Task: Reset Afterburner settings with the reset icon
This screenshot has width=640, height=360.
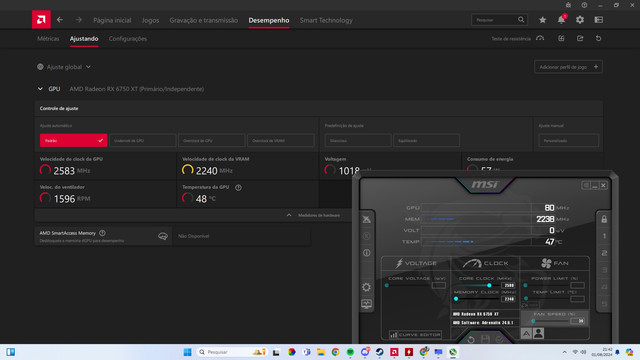Action: coord(471,340)
